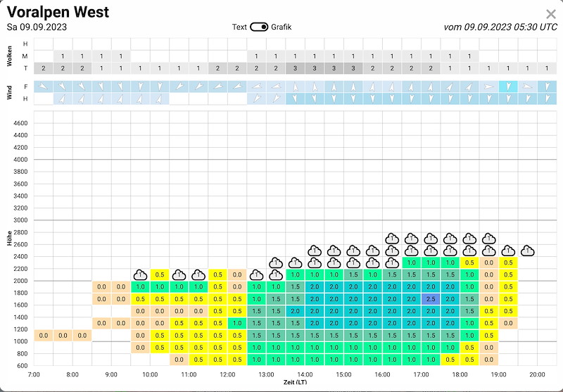Click the first H wind arrow at 7:30

[x=63, y=99]
